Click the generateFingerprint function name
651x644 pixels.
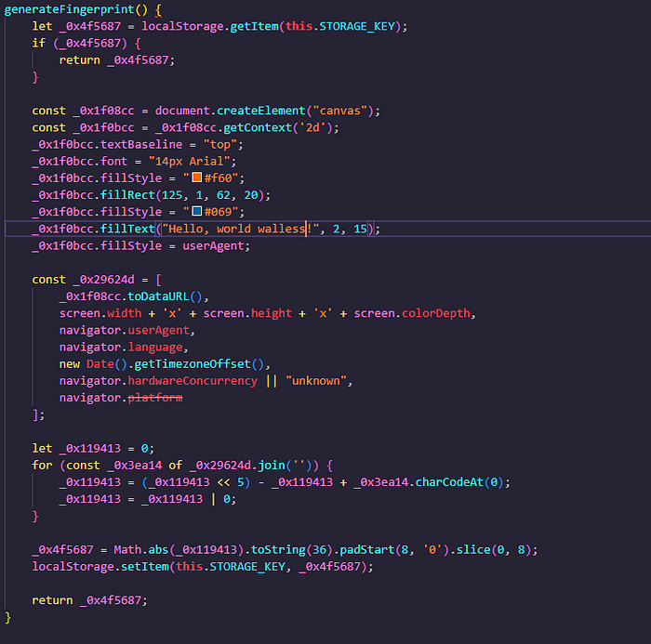click(70, 9)
